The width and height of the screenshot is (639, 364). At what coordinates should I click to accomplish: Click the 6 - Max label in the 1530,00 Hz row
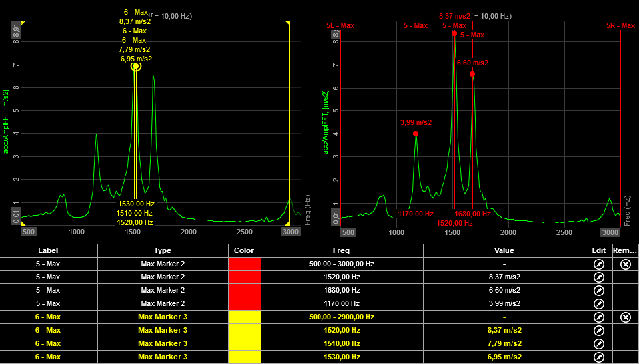[x=48, y=357]
